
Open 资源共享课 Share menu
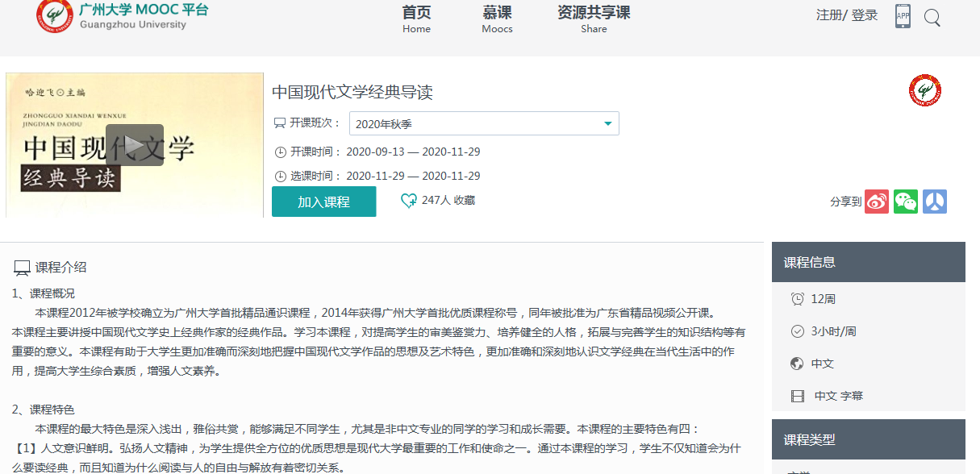click(594, 19)
